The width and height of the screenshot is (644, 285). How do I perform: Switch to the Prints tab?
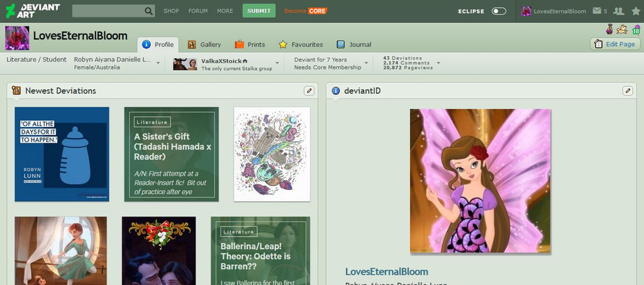click(x=250, y=44)
